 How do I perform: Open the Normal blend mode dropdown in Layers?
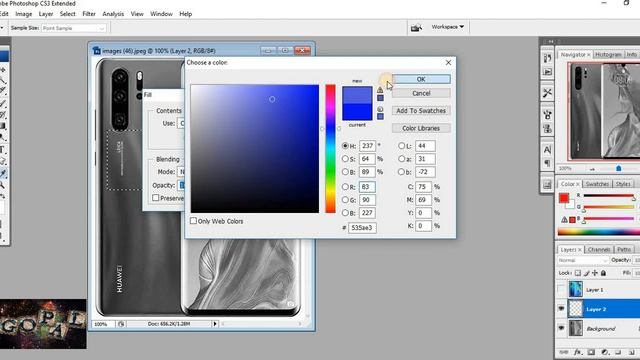[x=582, y=260]
